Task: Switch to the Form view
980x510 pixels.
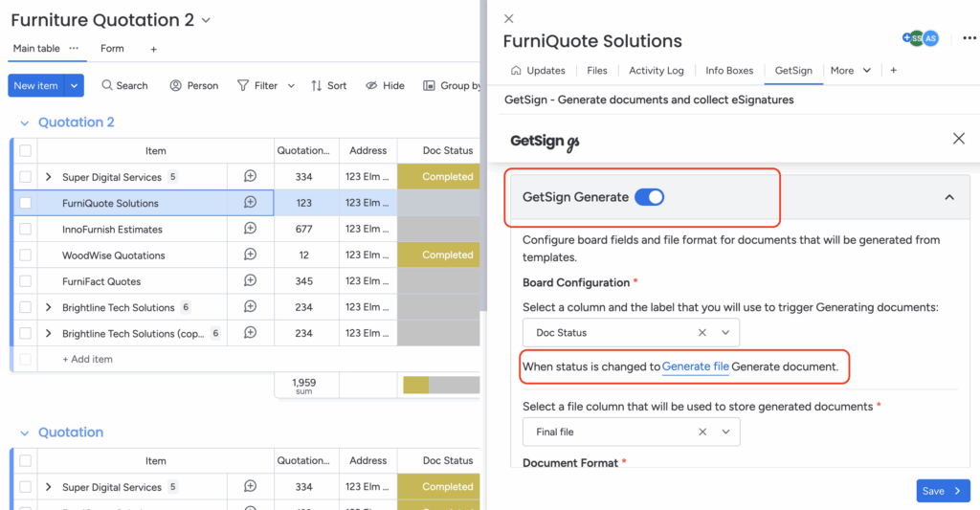Action: [x=113, y=48]
